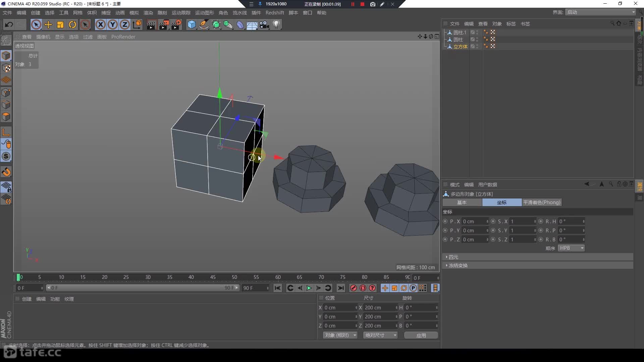
Task: Toggle keyframe circle for P . X
Action: click(445, 221)
